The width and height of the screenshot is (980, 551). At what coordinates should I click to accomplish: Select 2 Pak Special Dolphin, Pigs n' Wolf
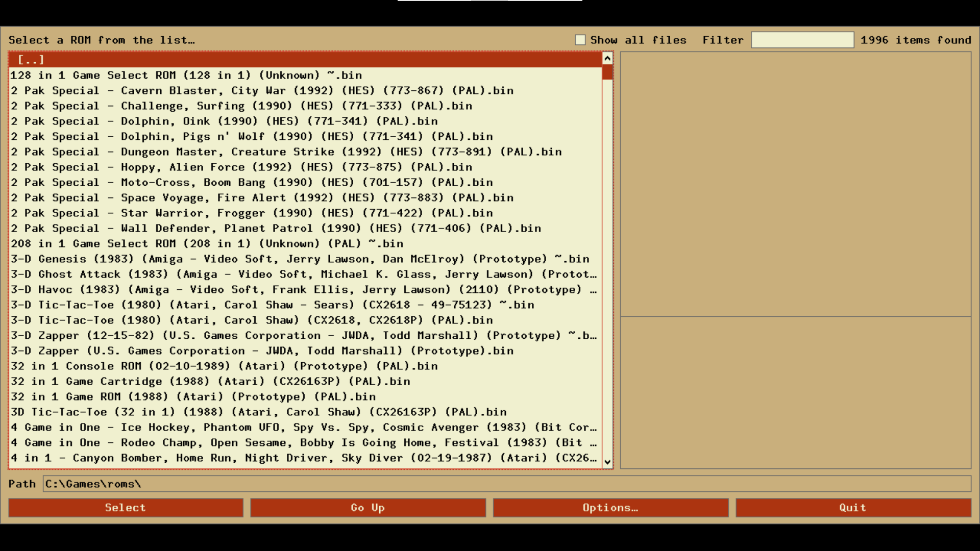[x=305, y=136]
